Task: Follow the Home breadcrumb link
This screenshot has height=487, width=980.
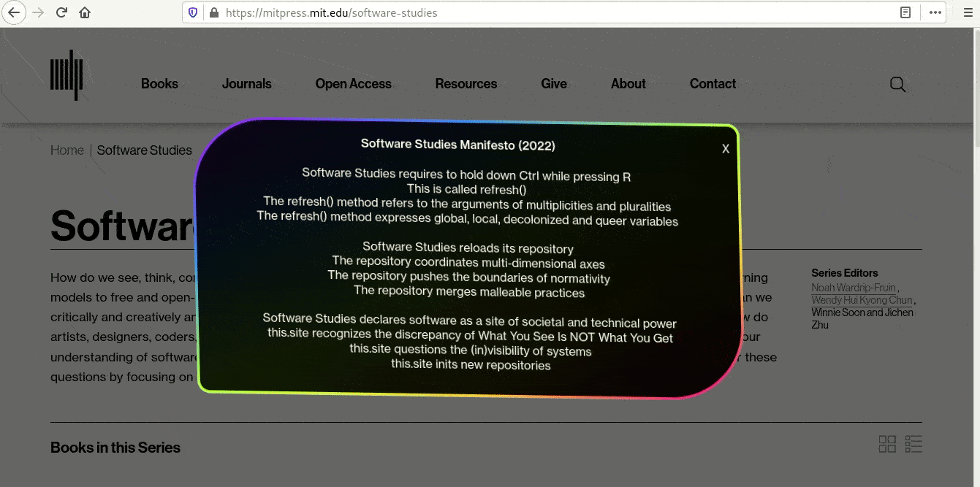Action: point(67,150)
